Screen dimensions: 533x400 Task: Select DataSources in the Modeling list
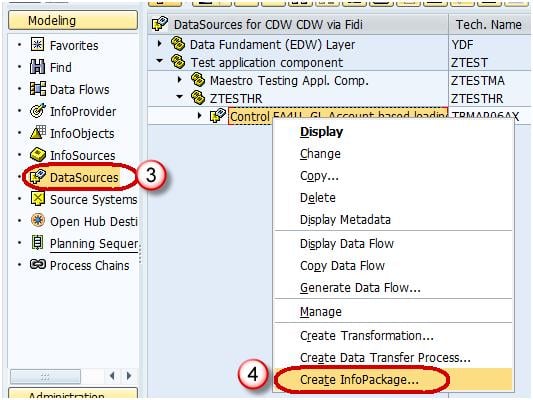coord(84,177)
